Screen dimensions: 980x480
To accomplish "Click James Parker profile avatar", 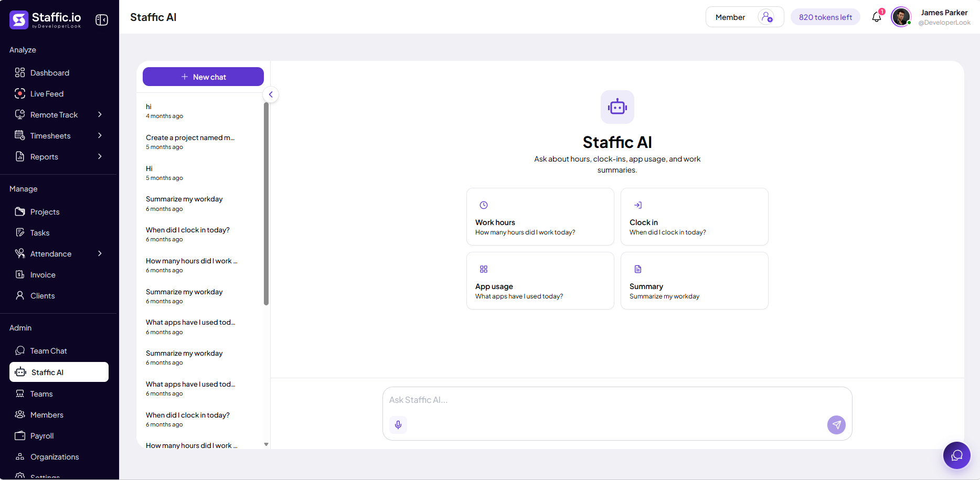I will (x=901, y=17).
